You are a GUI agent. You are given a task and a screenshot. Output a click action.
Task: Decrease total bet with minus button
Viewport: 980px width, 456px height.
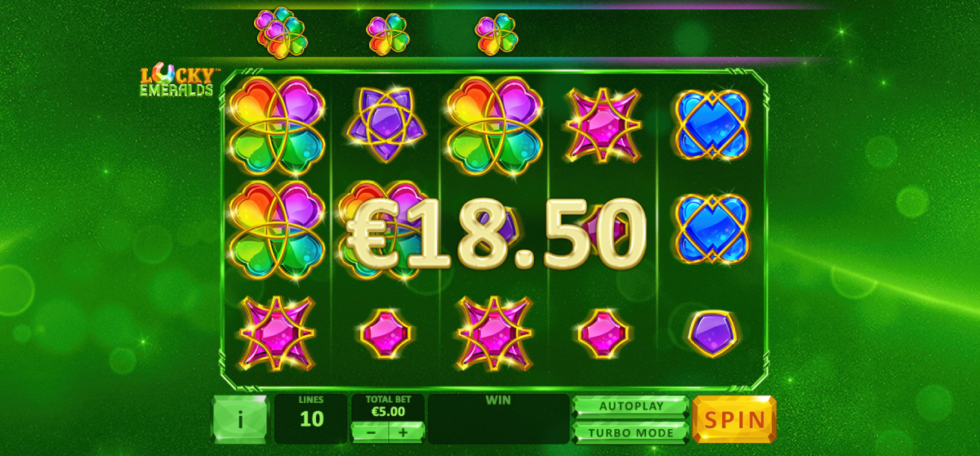click(x=371, y=431)
